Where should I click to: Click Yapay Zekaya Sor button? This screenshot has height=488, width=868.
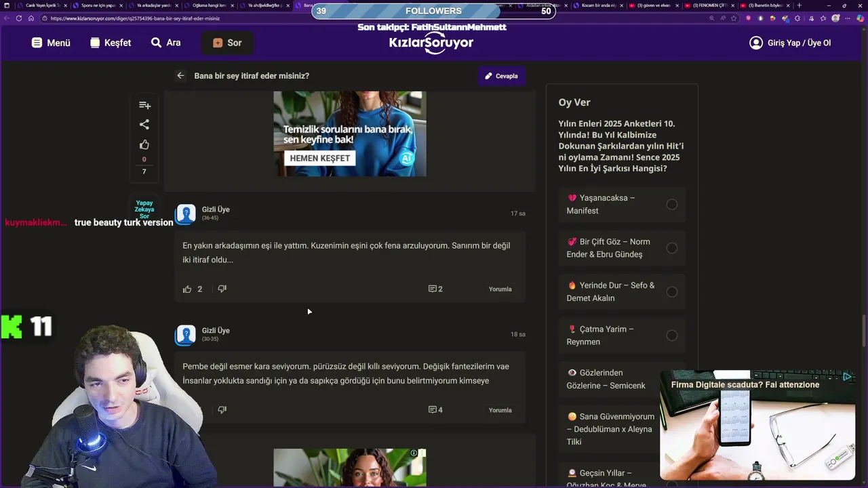[x=144, y=209]
